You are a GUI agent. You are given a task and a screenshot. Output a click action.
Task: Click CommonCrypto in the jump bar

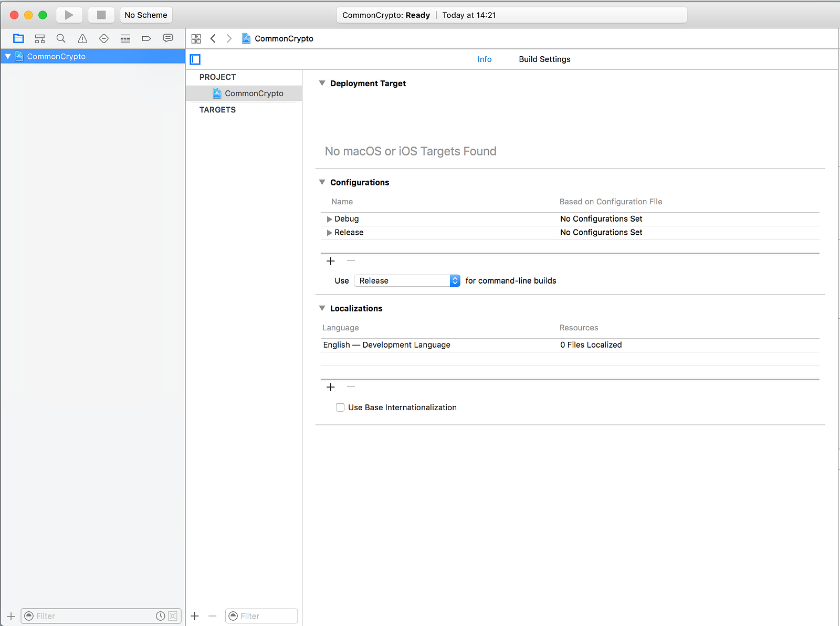click(278, 39)
